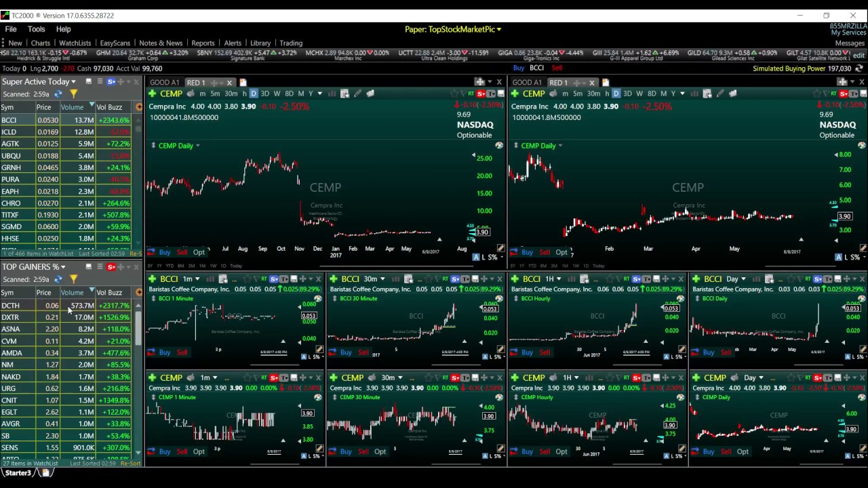The height and width of the screenshot is (488, 868).
Task: Open BCCI 30m timeframe dropdown
Action: [x=384, y=279]
